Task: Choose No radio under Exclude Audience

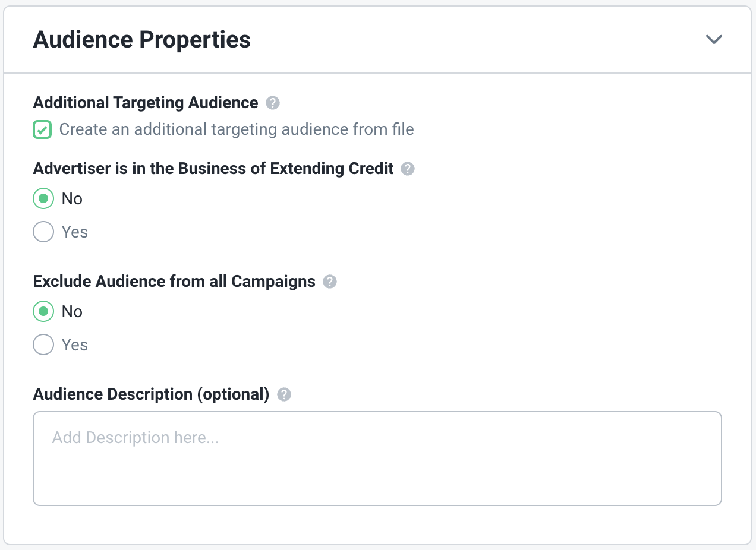Action: coord(43,311)
